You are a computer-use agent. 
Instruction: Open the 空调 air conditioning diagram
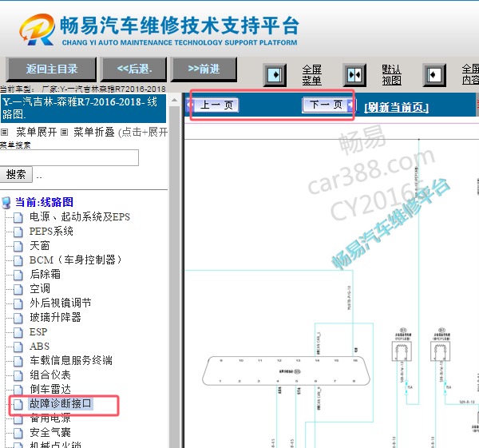point(40,288)
